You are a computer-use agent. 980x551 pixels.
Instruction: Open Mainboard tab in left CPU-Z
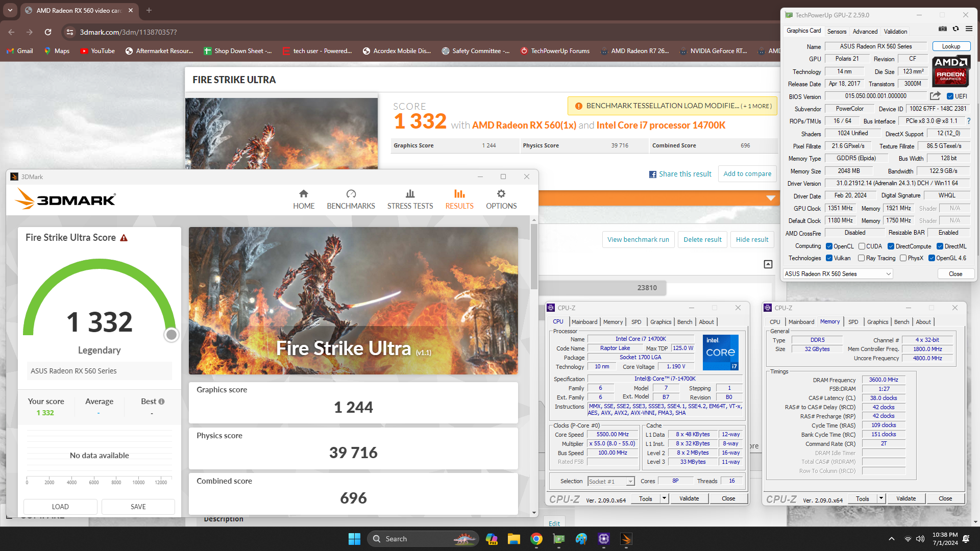point(584,322)
